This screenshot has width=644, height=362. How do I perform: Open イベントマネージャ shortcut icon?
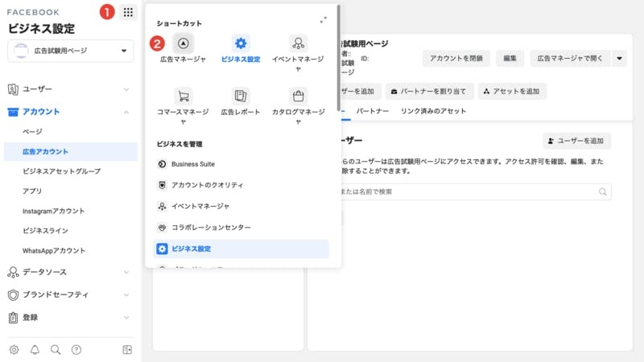298,43
